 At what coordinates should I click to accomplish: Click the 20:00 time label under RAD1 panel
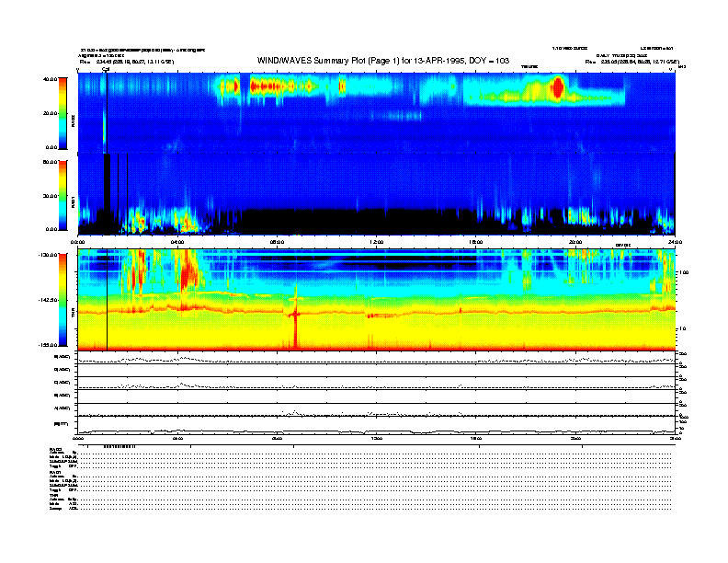point(575,242)
